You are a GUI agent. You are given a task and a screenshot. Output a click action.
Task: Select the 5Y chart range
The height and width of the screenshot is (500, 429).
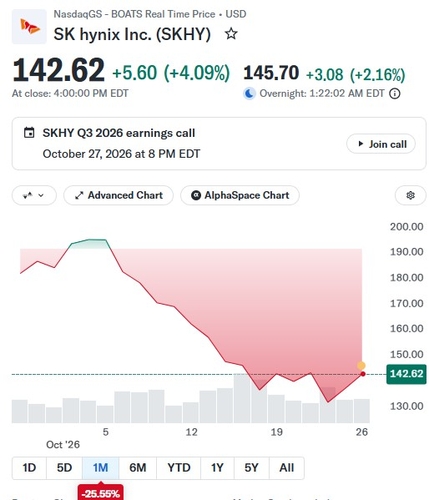[x=252, y=468]
